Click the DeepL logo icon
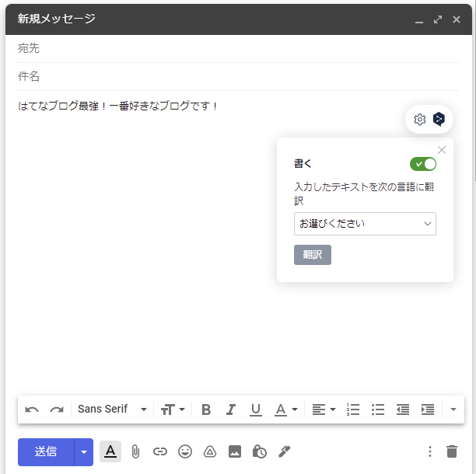This screenshot has height=474, width=476. (439, 119)
